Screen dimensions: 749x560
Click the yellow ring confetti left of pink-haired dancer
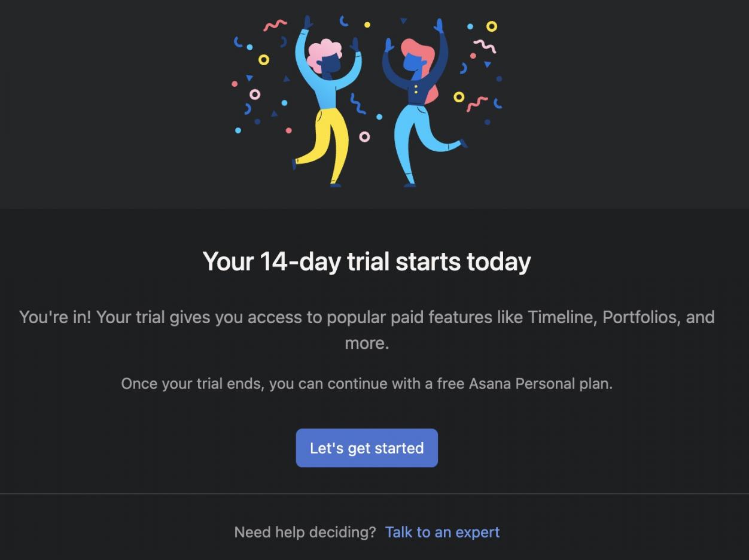tap(263, 59)
